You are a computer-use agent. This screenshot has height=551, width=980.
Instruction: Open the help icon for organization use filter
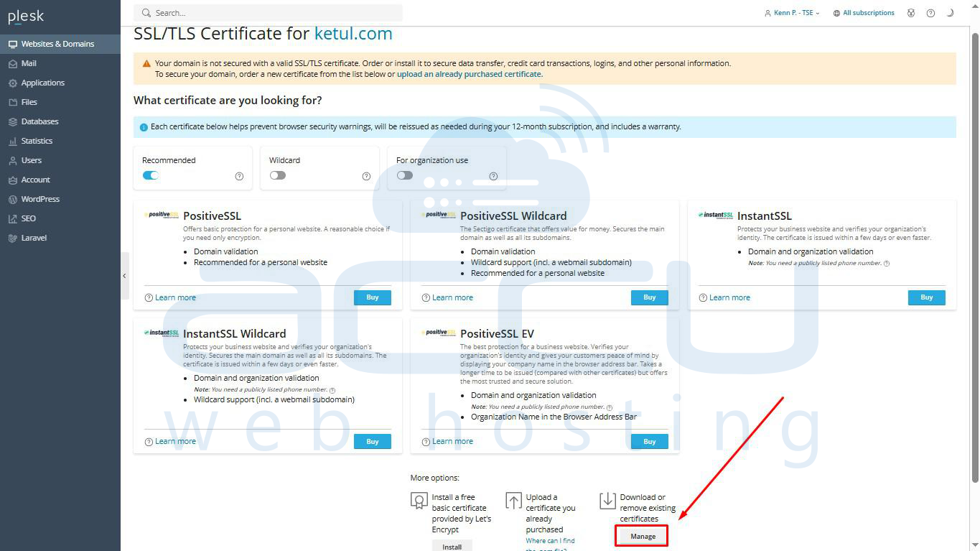pyautogui.click(x=493, y=176)
